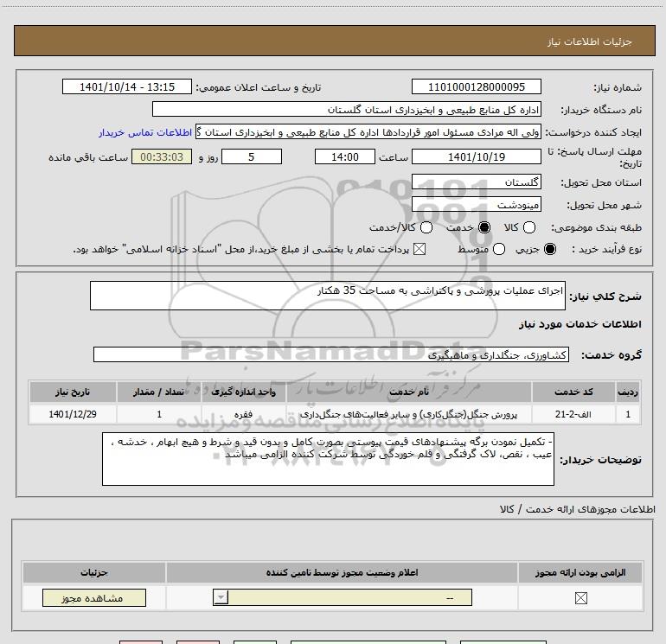Image resolution: width=666 pixels, height=644 pixels.
Task: Click the واحد اندازه گیری column header
Action: [x=244, y=392]
